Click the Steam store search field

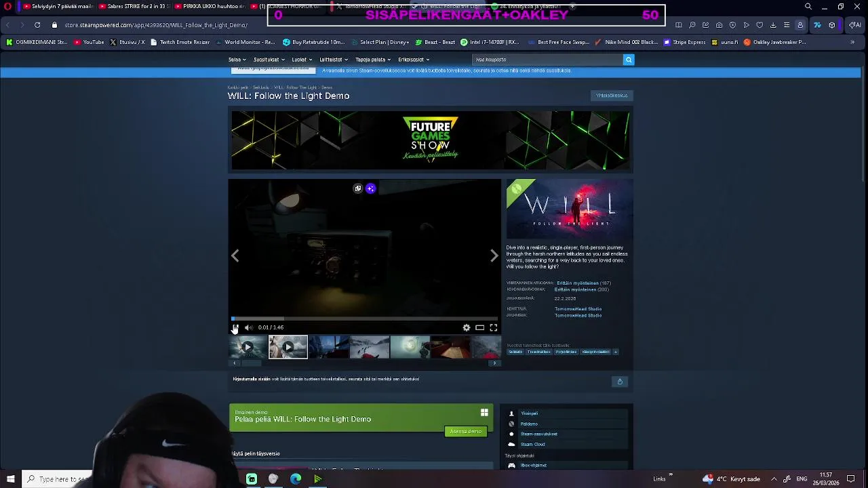point(548,60)
